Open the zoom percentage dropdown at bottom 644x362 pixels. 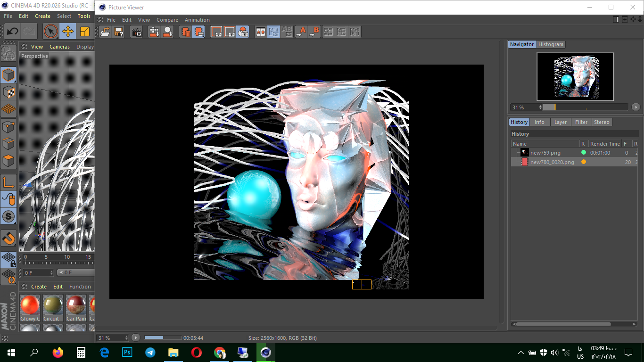click(112, 337)
